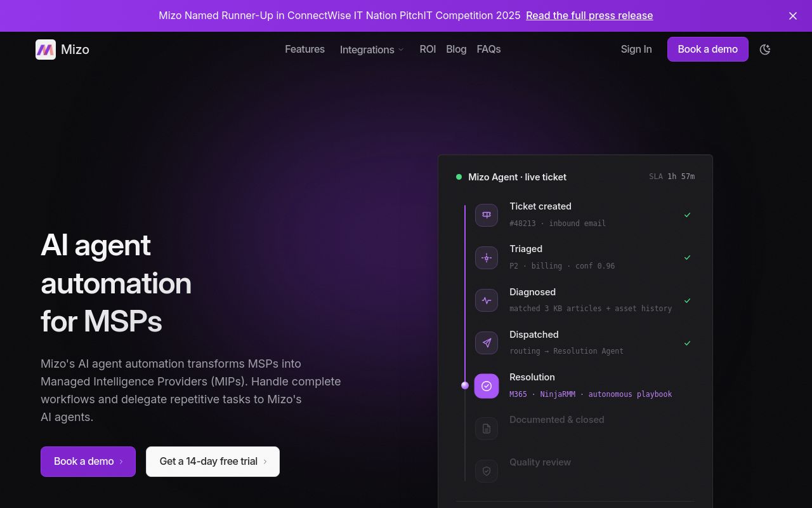
Task: Open the ROI page
Action: pyautogui.click(x=428, y=50)
